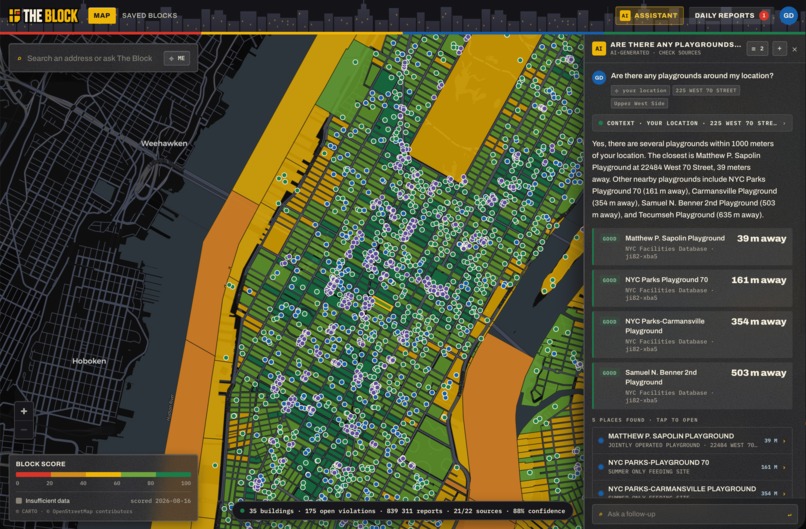The image size is (806, 529).
Task: Open NYC PARKS-CARMANSVILLE PLAYGROUND list row
Action: pos(692,490)
